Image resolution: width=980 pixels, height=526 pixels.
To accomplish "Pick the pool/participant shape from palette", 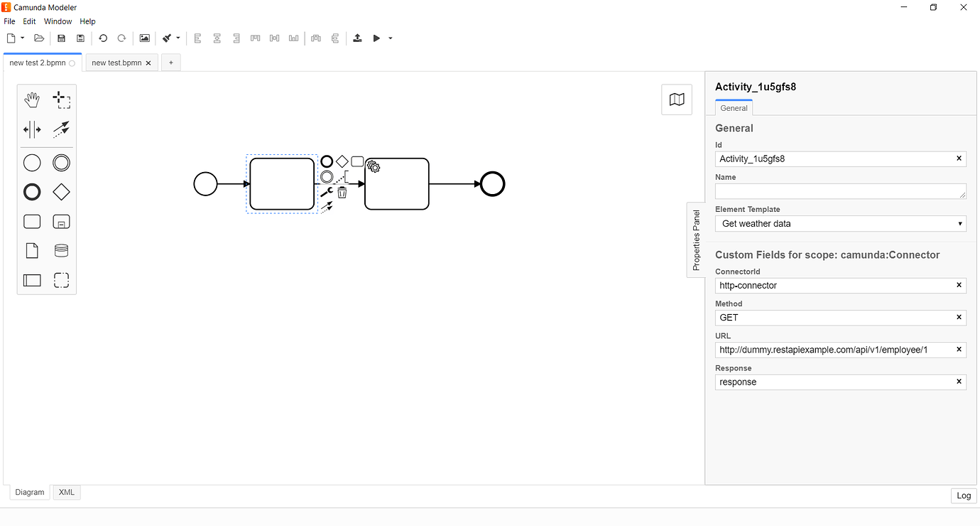I will pyautogui.click(x=32, y=280).
